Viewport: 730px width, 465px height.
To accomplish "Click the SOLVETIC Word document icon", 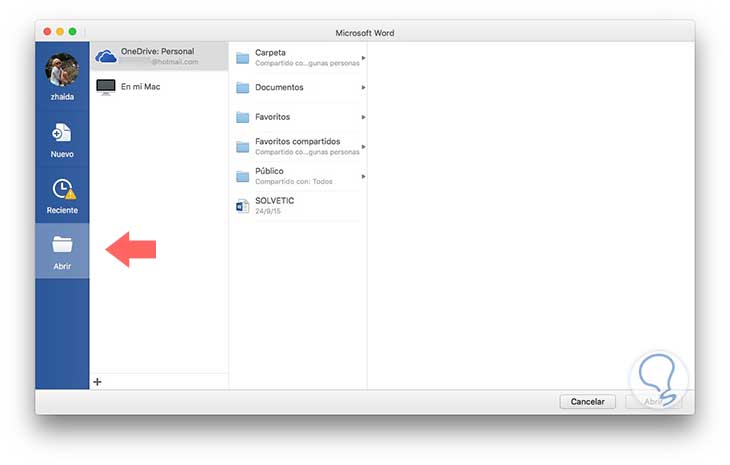I will point(243,206).
